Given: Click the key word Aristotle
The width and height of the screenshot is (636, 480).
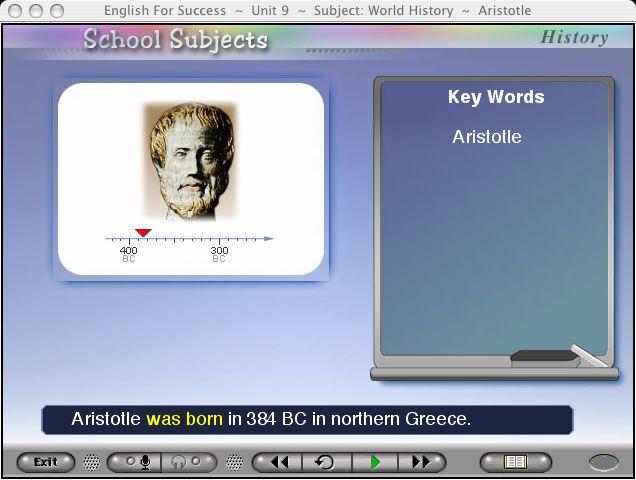Looking at the screenshot, I should point(487,137).
